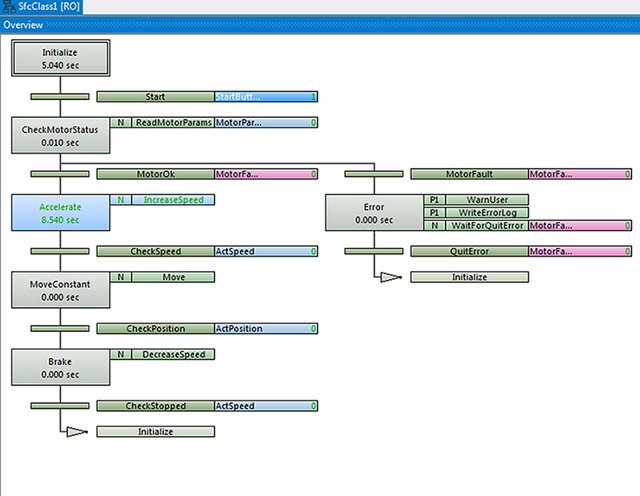Image resolution: width=640 pixels, height=496 pixels.
Task: Click the Overview header bar
Action: (x=320, y=25)
